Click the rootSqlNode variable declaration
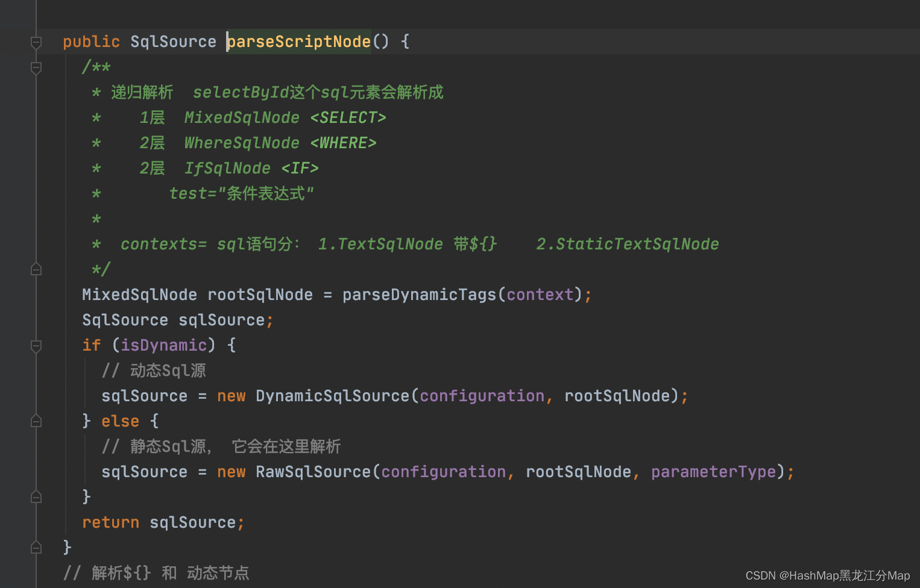Image resolution: width=920 pixels, height=588 pixels. (x=260, y=295)
